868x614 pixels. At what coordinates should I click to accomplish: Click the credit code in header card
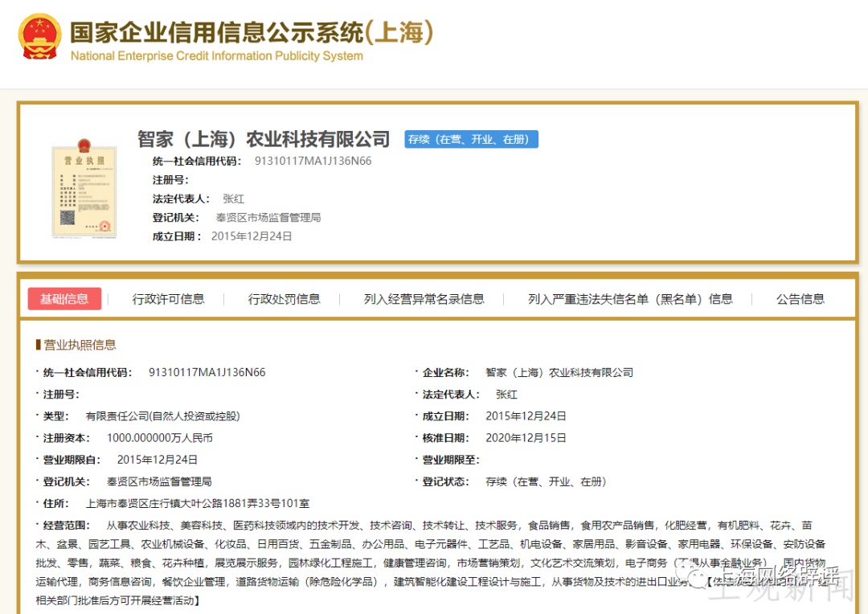[x=313, y=161]
